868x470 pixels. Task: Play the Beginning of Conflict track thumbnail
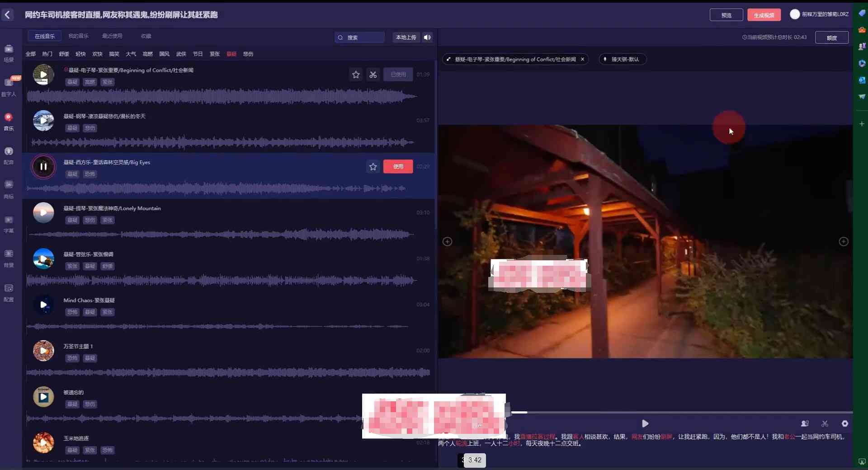(x=43, y=75)
